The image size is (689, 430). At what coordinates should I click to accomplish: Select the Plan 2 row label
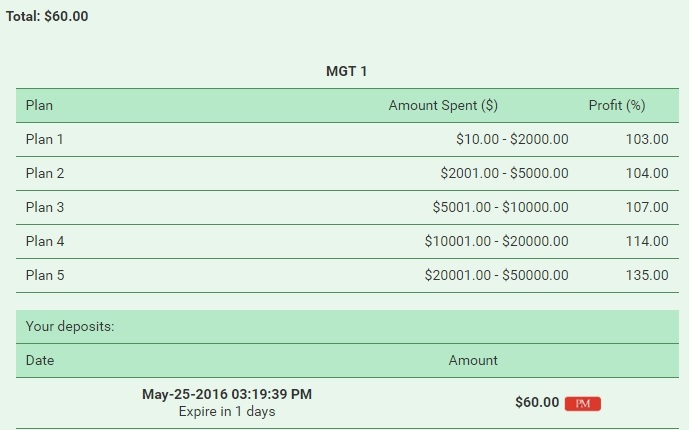pyautogui.click(x=45, y=173)
